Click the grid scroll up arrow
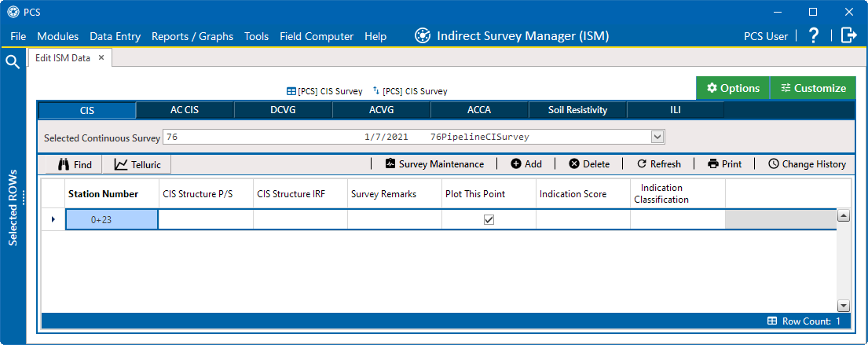868x345 pixels. pyautogui.click(x=844, y=216)
